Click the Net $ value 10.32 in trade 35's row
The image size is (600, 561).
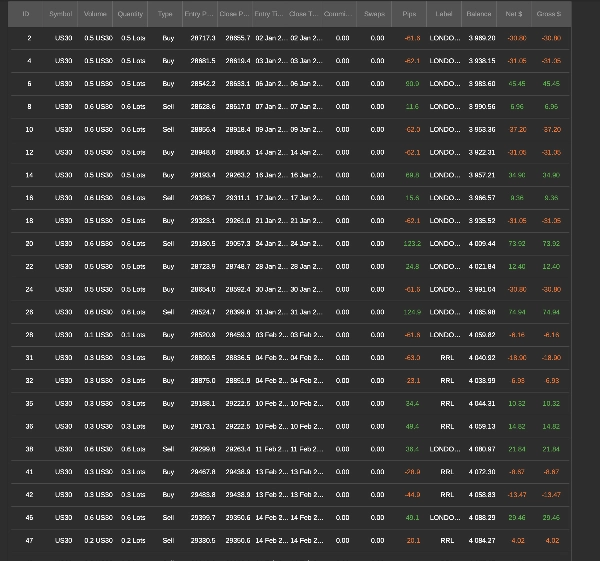click(517, 403)
